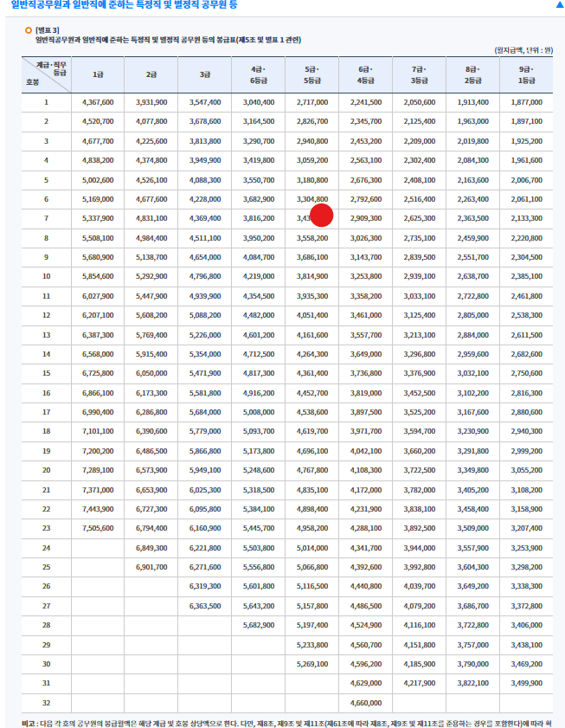Click the 4,217,900 cell in row 31
The image size is (565, 728).
tap(420, 684)
